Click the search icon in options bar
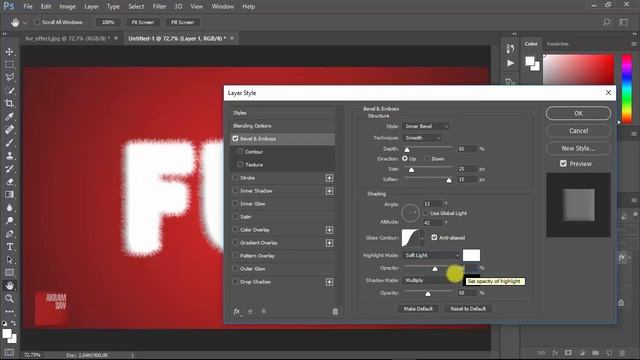 (607, 22)
